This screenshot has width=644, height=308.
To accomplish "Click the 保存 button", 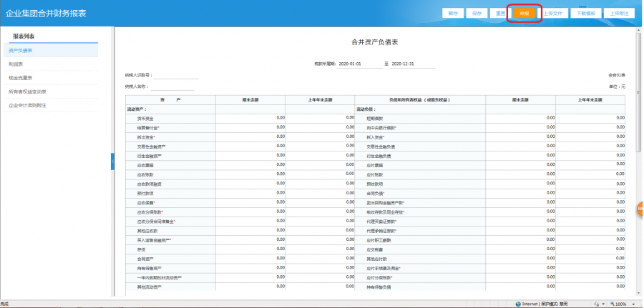I will pyautogui.click(x=477, y=13).
